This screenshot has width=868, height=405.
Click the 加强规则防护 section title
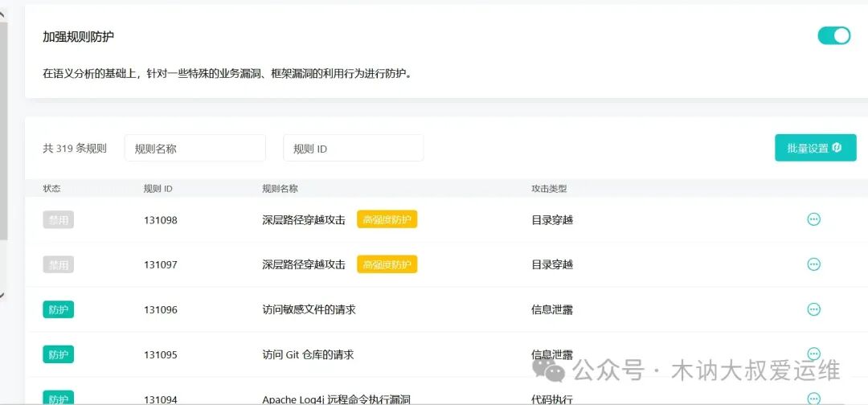click(x=79, y=37)
